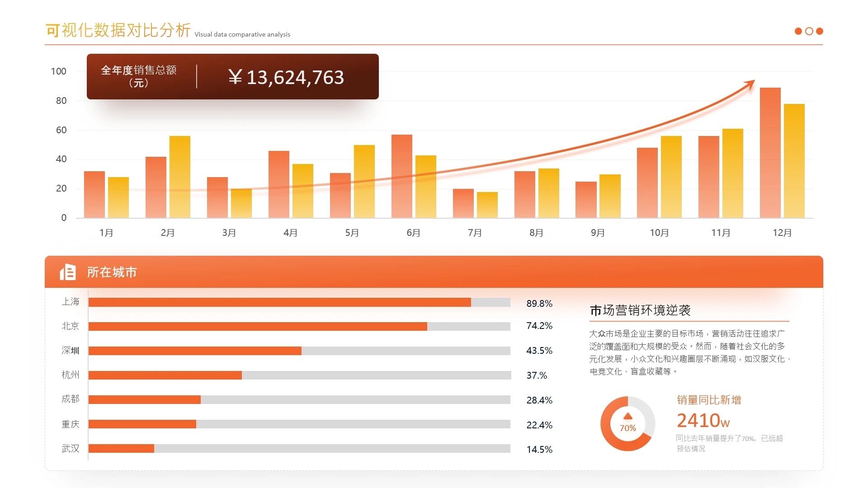Click the 深圳 city label
Image resolution: width=868 pixels, height=488 pixels.
click(71, 351)
